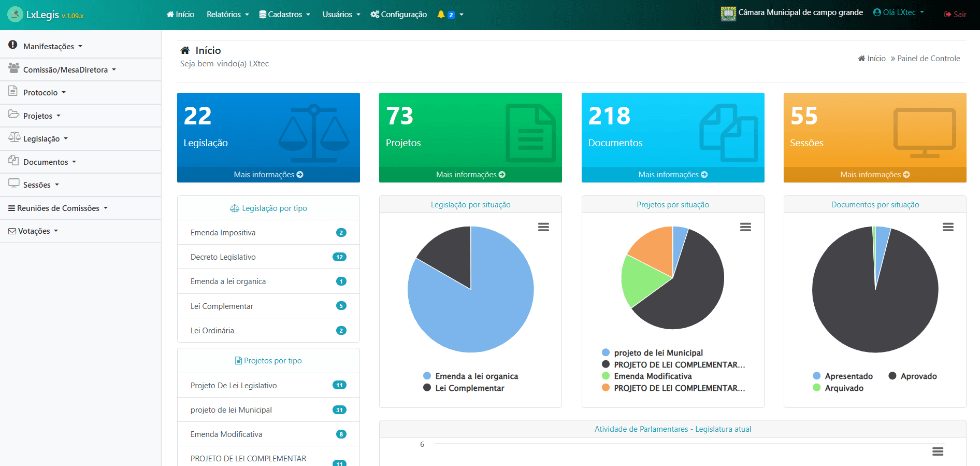Click the notification bell icon
The image size is (980, 466).
441,15
